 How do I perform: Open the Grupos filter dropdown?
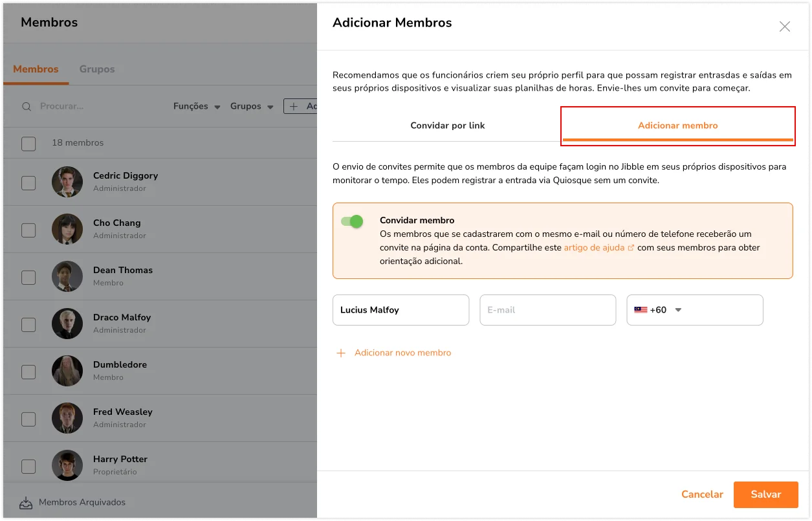point(252,106)
